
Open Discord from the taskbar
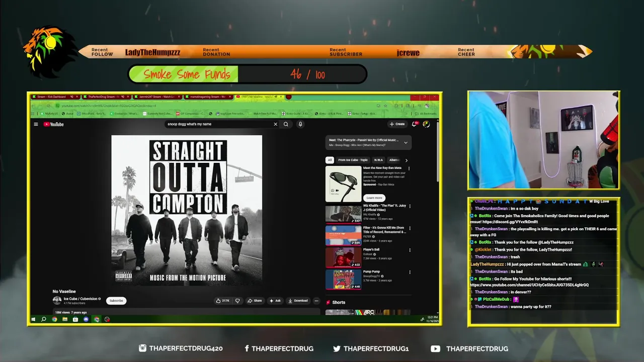(x=86, y=319)
